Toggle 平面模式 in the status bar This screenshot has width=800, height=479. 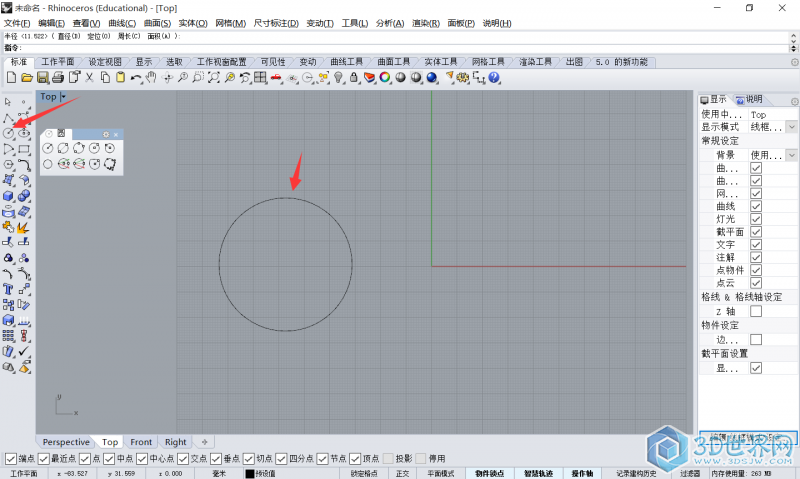click(441, 473)
